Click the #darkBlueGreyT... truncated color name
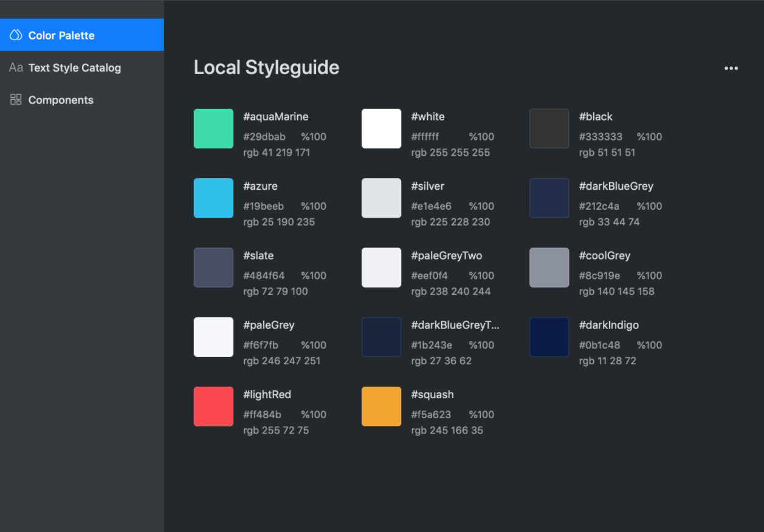The height and width of the screenshot is (532, 764). [455, 325]
